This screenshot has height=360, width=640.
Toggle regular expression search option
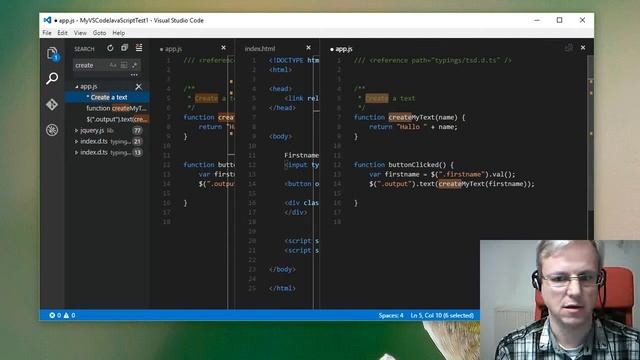(135, 65)
